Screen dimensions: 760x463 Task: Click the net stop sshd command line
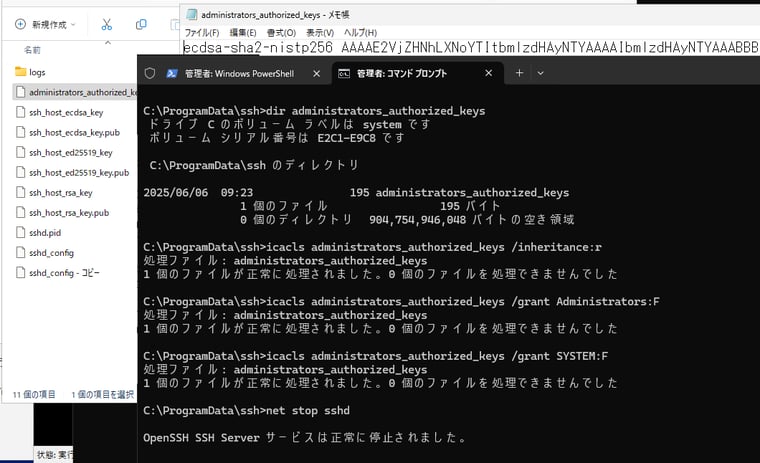pyautogui.click(x=246, y=411)
